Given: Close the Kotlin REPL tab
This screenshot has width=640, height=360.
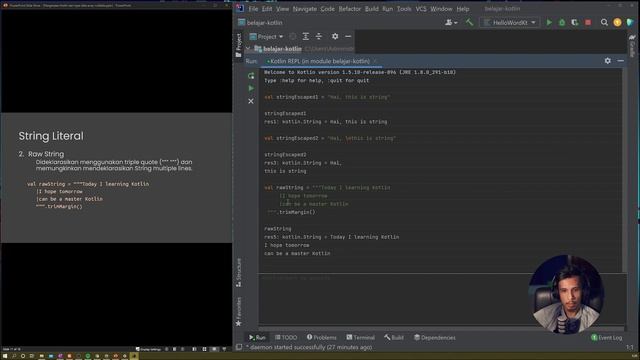Looking at the screenshot, I should pyautogui.click(x=375, y=61).
